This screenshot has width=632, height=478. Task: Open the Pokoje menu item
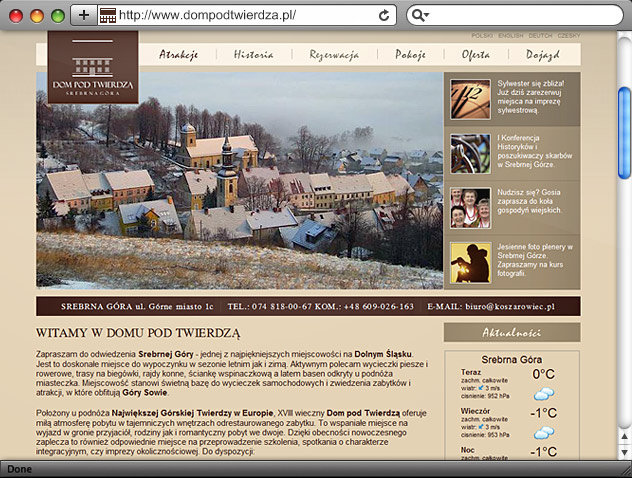point(410,54)
